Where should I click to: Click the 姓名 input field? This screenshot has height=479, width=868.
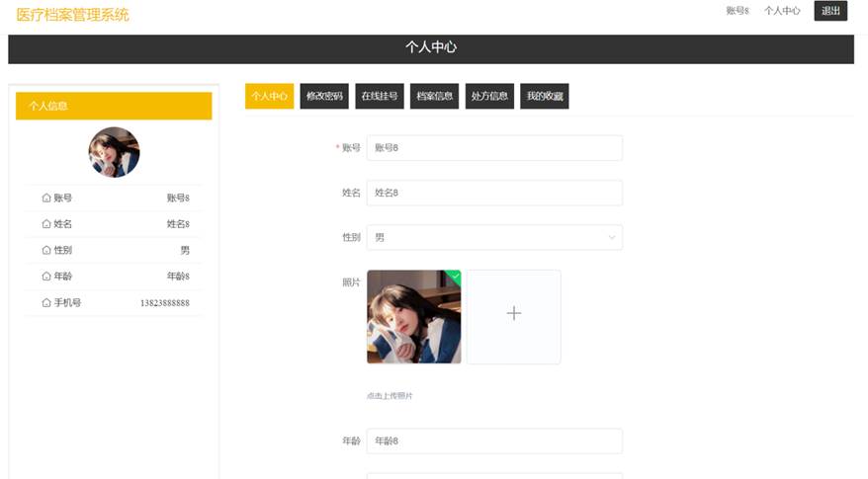[x=495, y=193]
